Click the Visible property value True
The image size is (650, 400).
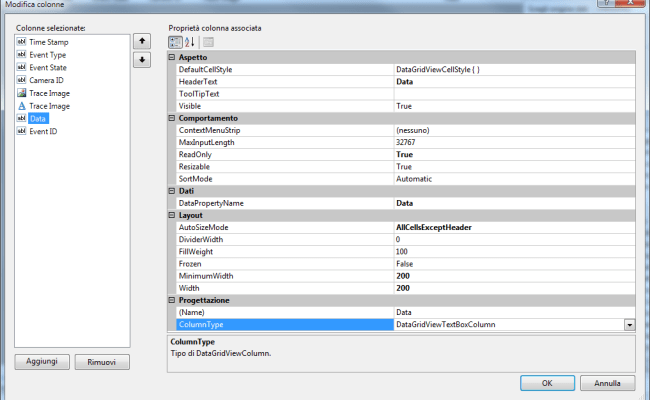click(x=514, y=106)
